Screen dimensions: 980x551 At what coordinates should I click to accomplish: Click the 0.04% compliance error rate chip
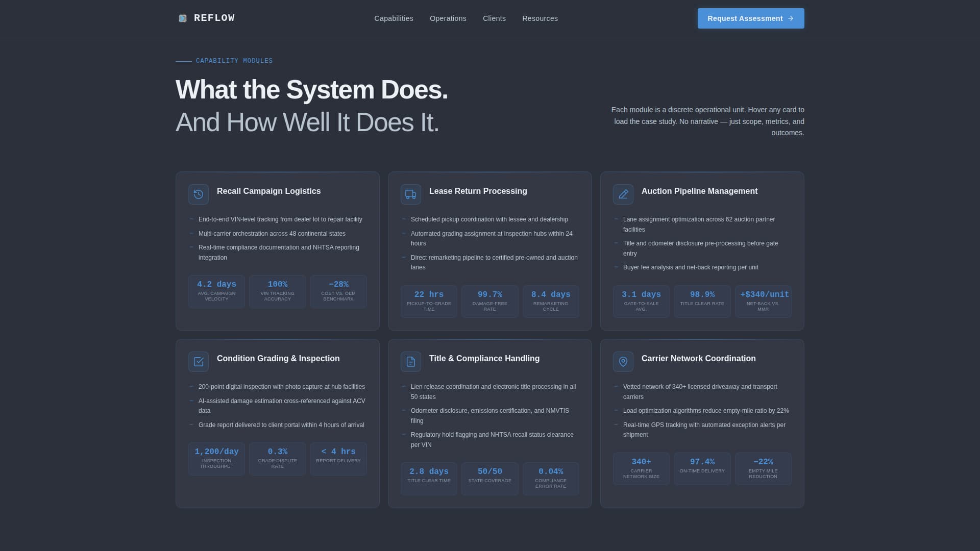(x=550, y=479)
